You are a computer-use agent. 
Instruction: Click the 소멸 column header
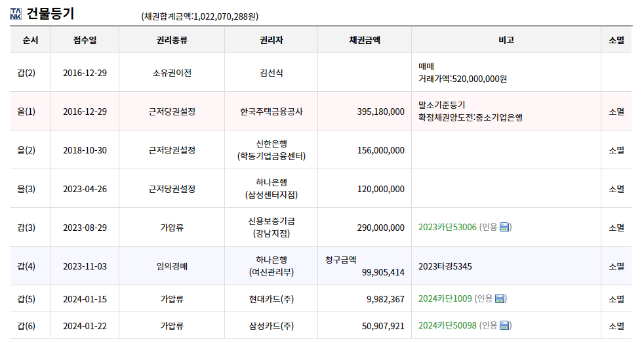[x=616, y=40]
